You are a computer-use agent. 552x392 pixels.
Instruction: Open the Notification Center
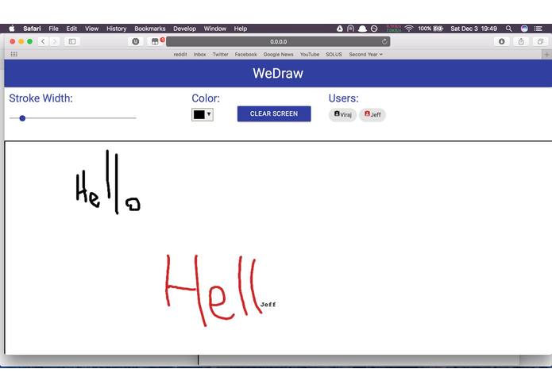(538, 29)
